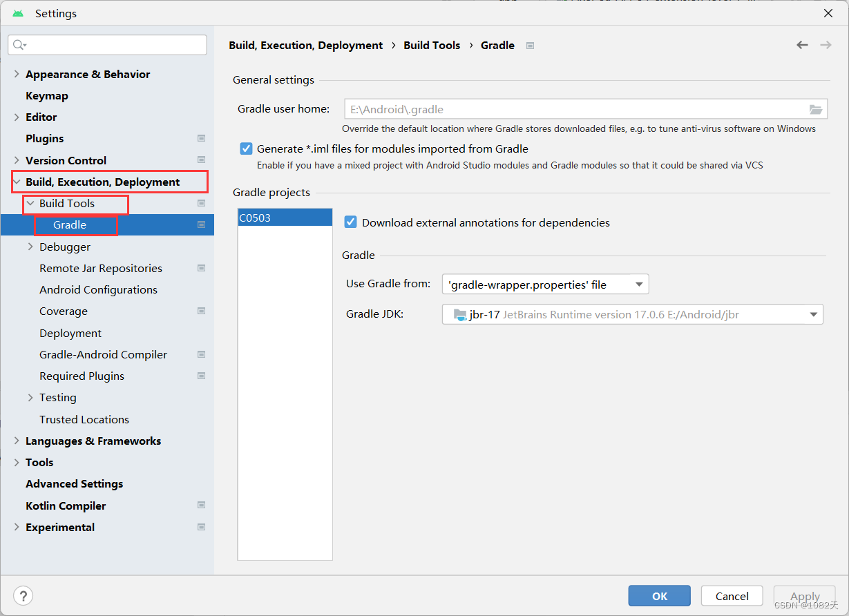Screen dimensions: 849x616
Task: Select Keymap in settings tree
Action: pyautogui.click(x=46, y=95)
